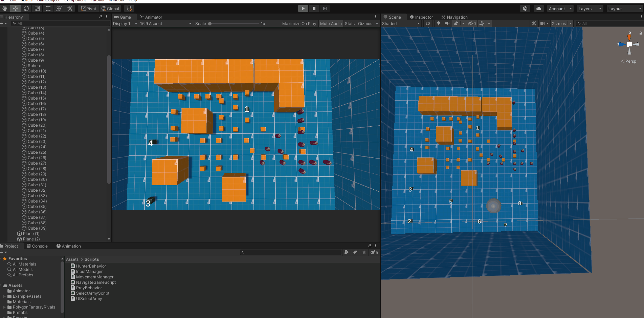Switch to the Animator tab
Image resolution: width=644 pixels, height=318 pixels.
click(151, 17)
